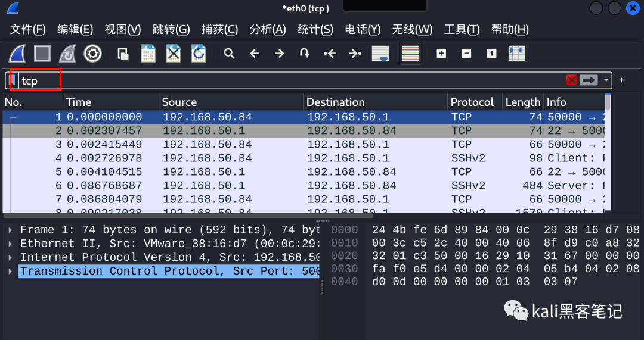Open recent display filter dropdown

tap(606, 80)
